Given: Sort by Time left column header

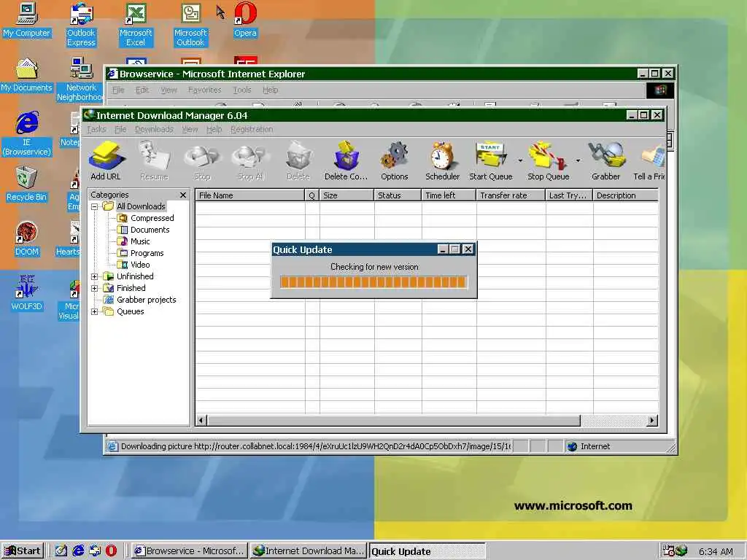Looking at the screenshot, I should [x=449, y=195].
